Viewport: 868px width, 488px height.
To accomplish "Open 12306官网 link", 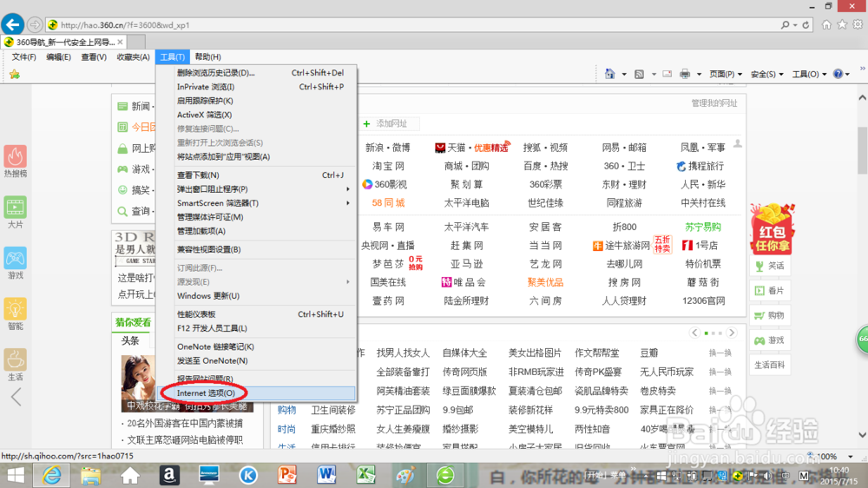I will [x=703, y=300].
